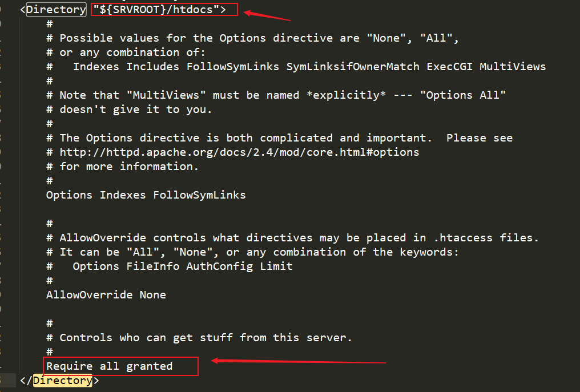Click the httpd.apache.org core.html#options URL
The width and height of the screenshot is (580, 392).
tap(239, 152)
